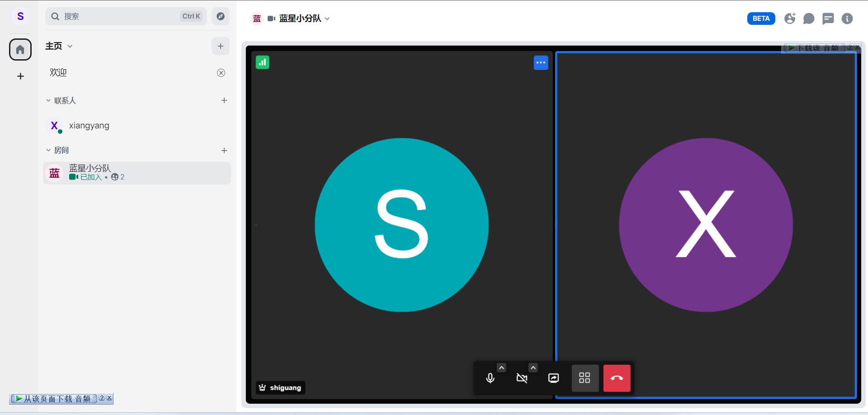
Task: Open the 蓝星小分队 room avatar in header
Action: [x=257, y=19]
